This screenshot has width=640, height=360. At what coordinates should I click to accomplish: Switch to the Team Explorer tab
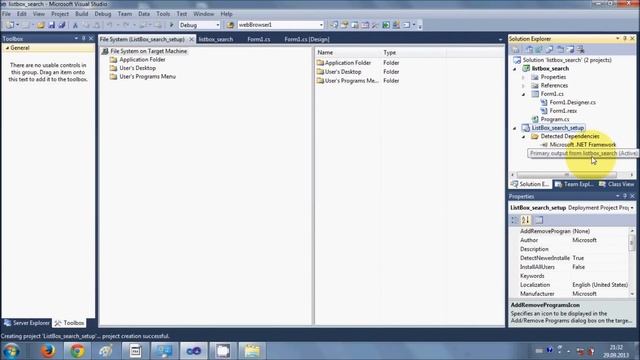coord(574,184)
